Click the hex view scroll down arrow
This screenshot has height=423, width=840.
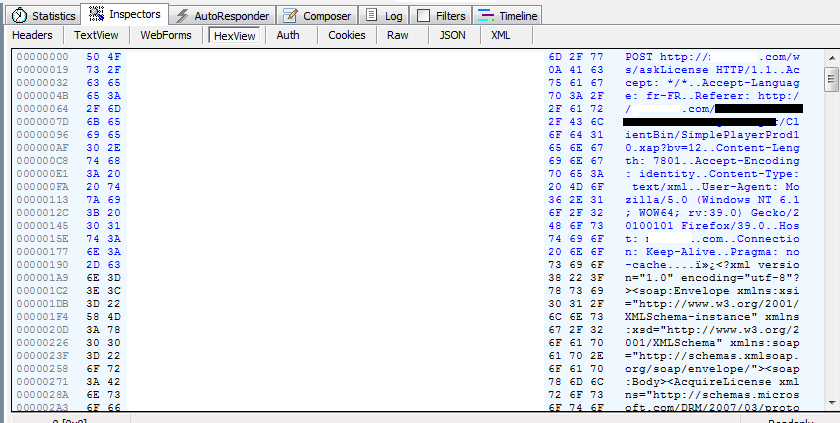click(831, 402)
